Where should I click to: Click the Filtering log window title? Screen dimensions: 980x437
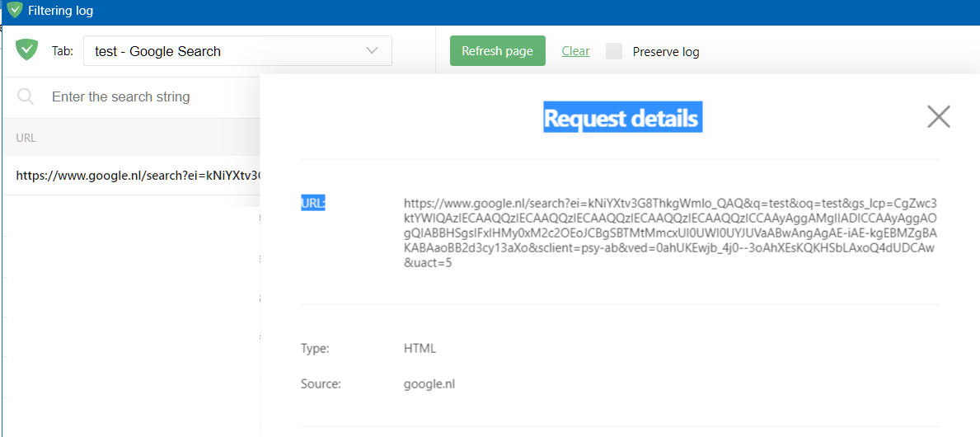click(61, 12)
